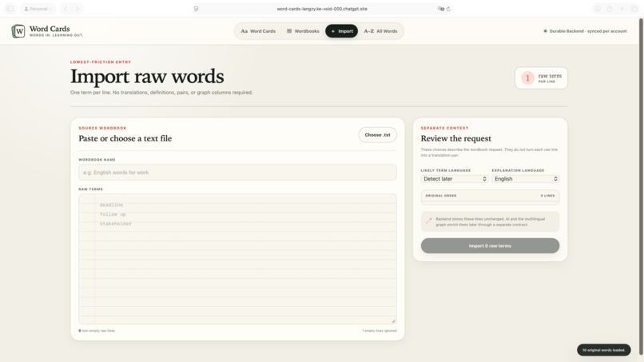Click the Durable Backend sync status indicator
Screen dimensions: 644x362
(x=585, y=31)
